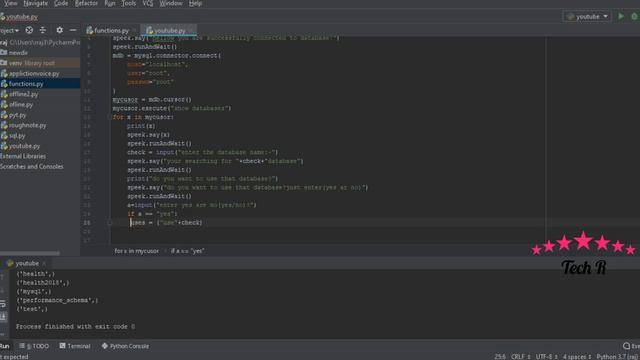
Task: Open the View menu
Action: click(x=10, y=3)
